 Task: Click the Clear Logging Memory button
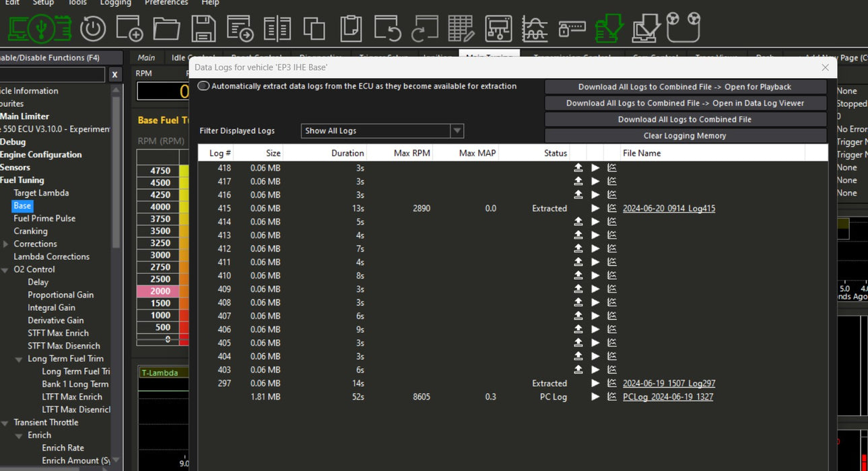coord(685,136)
